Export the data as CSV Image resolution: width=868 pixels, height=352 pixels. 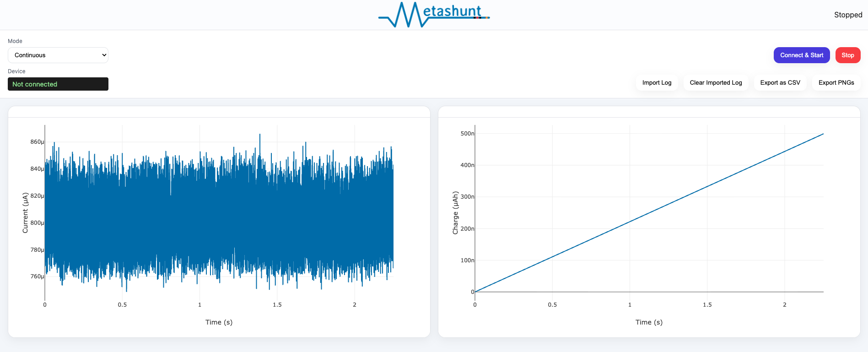click(780, 83)
